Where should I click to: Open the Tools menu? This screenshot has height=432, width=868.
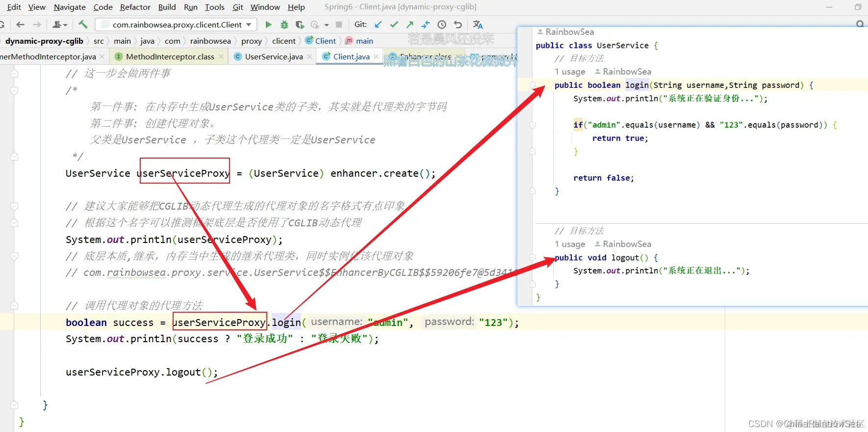click(215, 7)
